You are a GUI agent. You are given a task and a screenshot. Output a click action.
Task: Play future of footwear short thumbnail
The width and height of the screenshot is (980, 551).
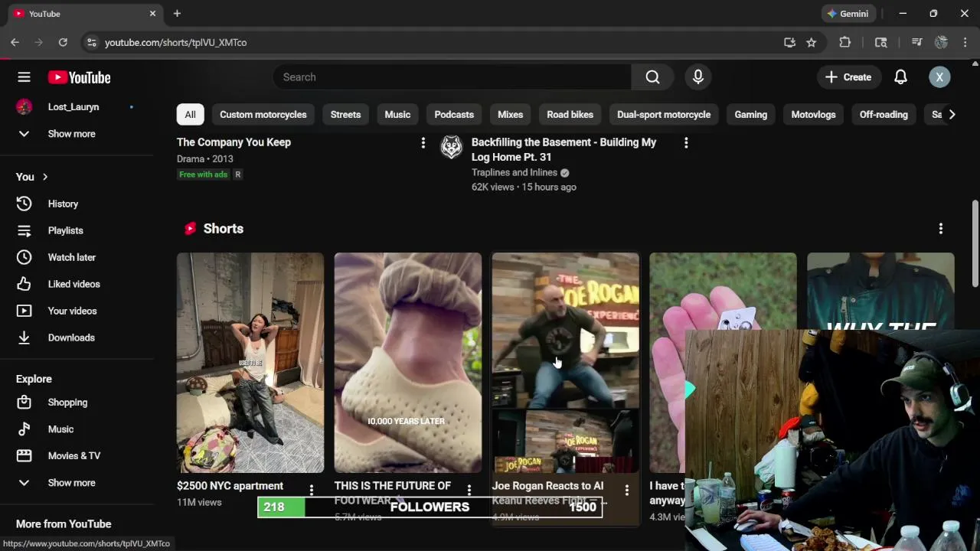(408, 363)
